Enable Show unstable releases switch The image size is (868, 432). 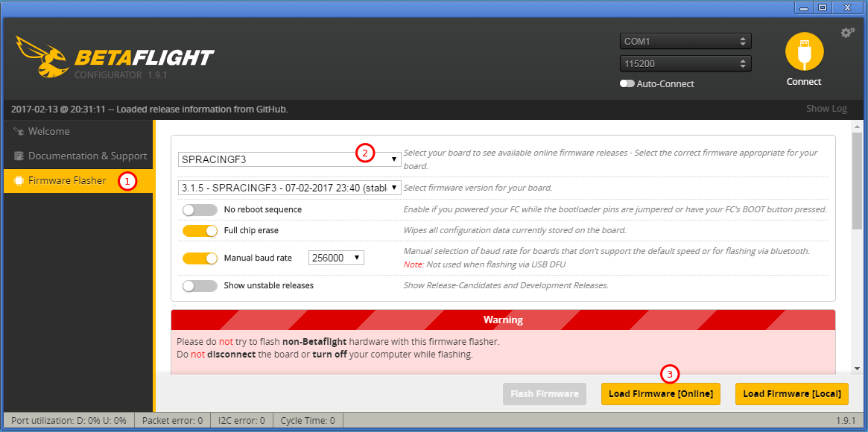[200, 285]
